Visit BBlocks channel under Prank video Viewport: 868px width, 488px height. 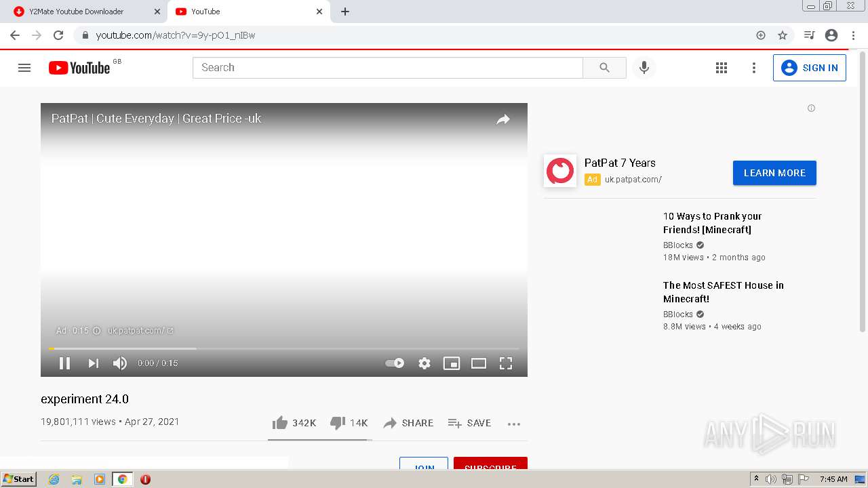(x=678, y=245)
